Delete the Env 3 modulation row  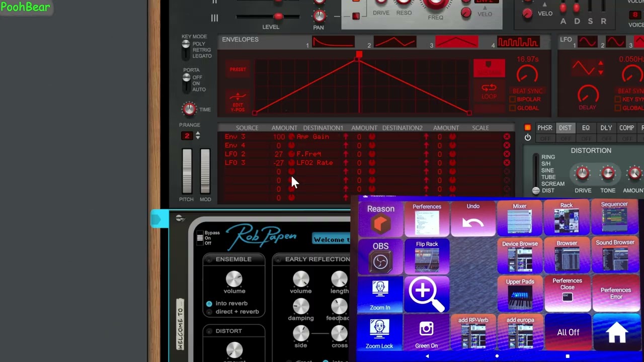(x=507, y=137)
